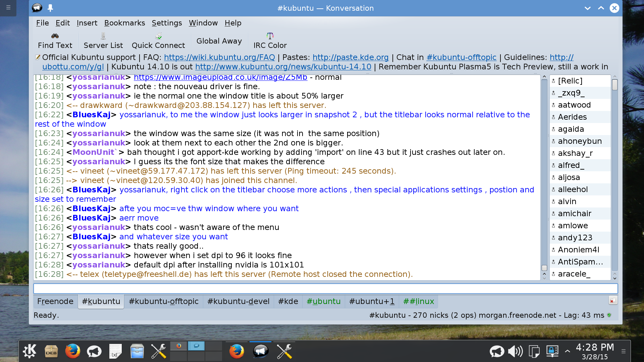Open the file manager launcher

tap(137, 351)
